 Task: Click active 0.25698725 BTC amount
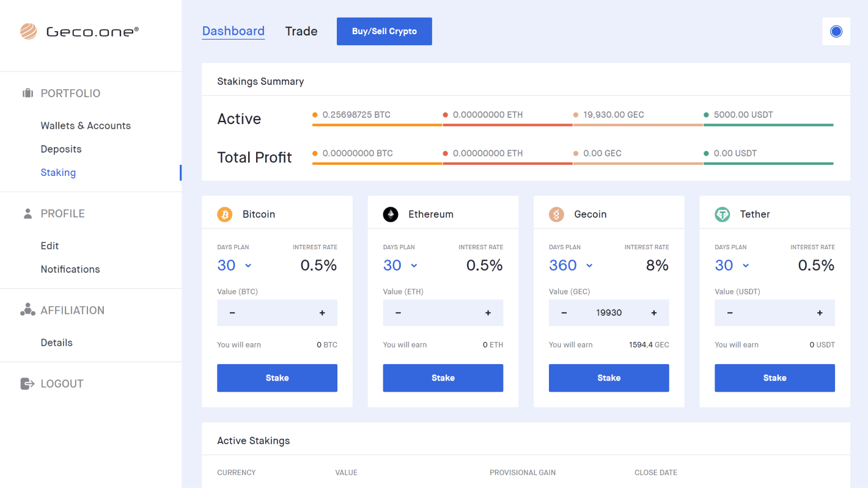(356, 115)
